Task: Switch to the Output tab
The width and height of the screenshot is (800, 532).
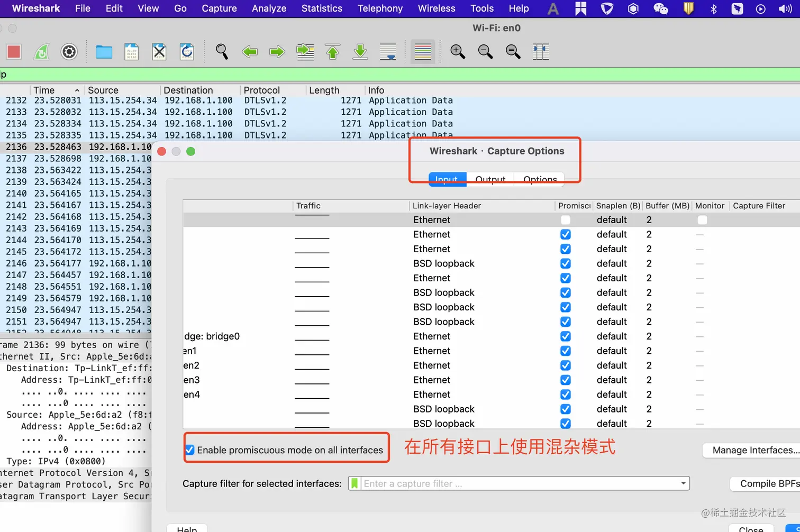Action: pos(490,179)
